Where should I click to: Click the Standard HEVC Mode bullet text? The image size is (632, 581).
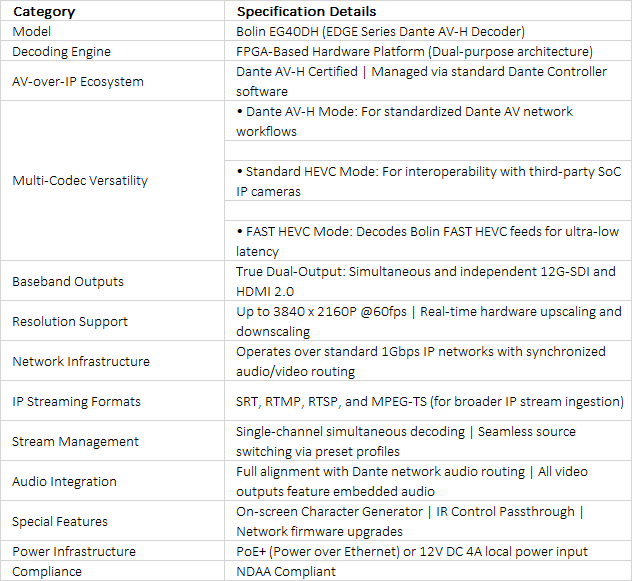click(x=428, y=181)
